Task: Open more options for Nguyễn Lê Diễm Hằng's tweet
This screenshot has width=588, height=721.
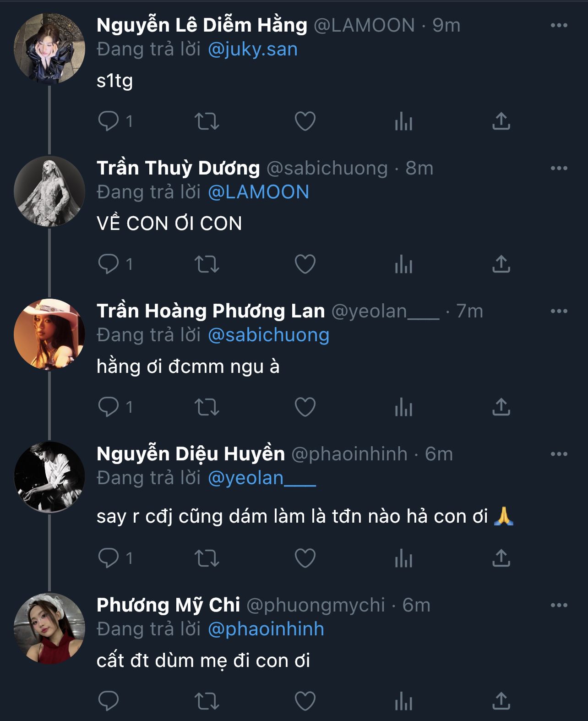Action: point(559,26)
